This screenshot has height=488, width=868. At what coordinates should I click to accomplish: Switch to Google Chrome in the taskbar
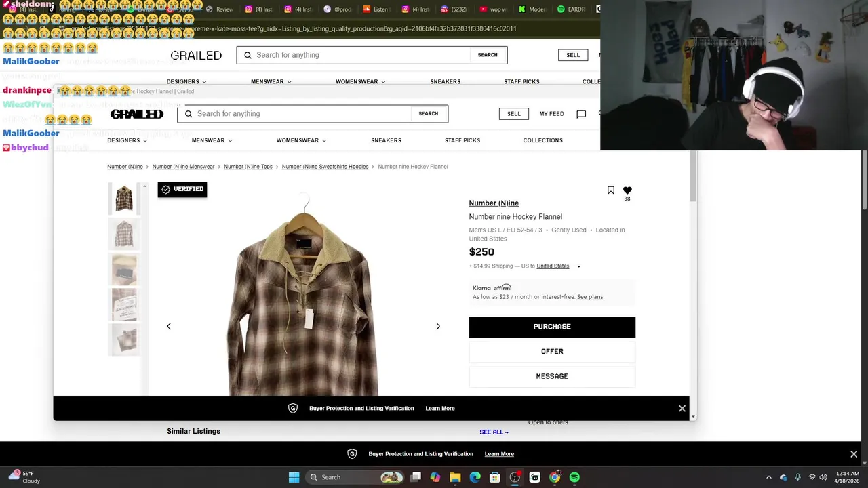555,477
